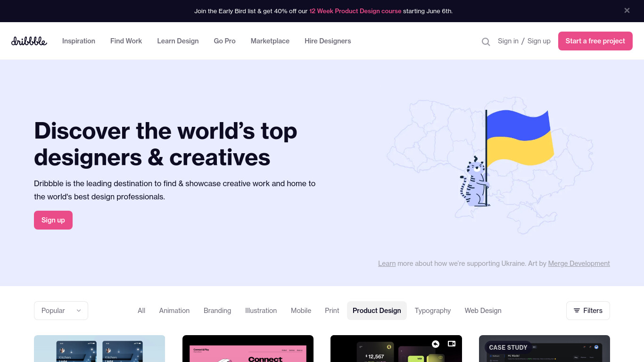The image size is (644, 362).
Task: Dismiss the top announcement banner
Action: (627, 10)
